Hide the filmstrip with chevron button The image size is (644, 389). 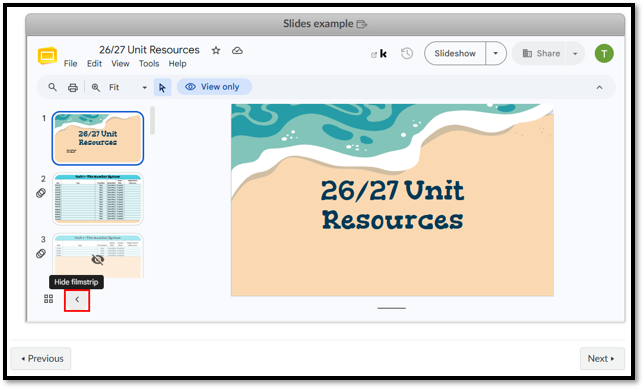[x=77, y=300]
